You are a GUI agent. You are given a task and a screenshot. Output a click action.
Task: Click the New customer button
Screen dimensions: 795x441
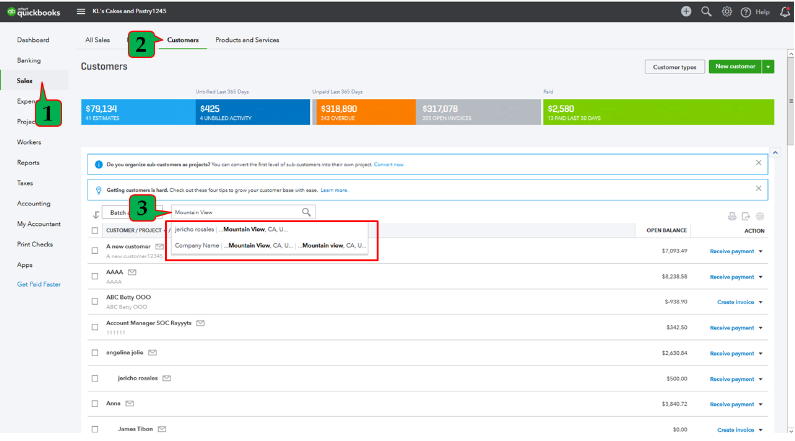click(735, 66)
